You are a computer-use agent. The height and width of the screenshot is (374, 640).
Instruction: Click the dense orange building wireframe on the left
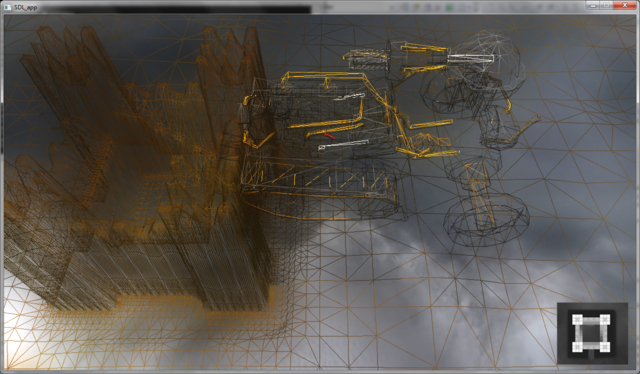point(135,171)
